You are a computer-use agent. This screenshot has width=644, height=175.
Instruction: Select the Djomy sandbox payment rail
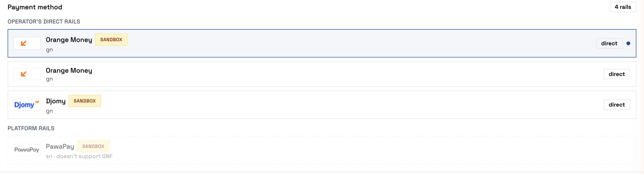pos(322,104)
